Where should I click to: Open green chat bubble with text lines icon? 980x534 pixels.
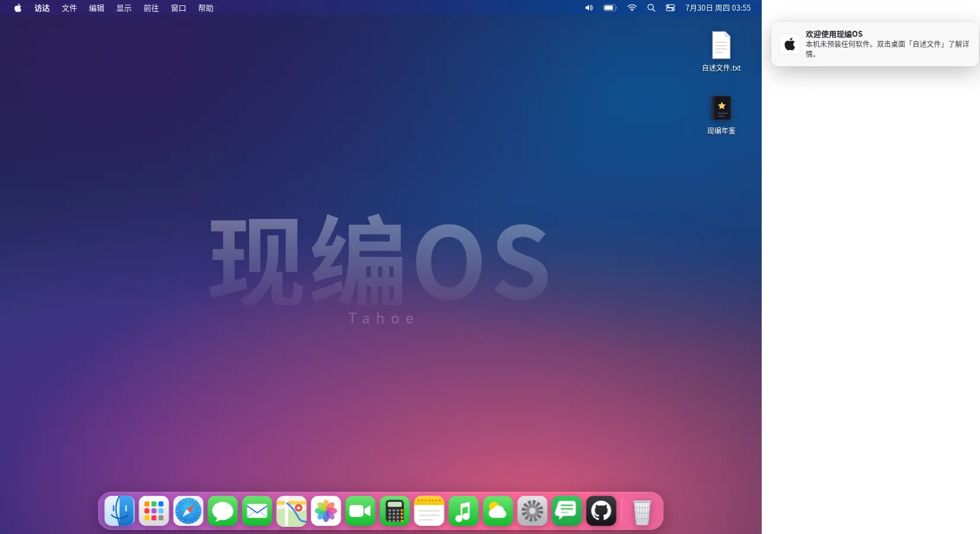tap(567, 511)
